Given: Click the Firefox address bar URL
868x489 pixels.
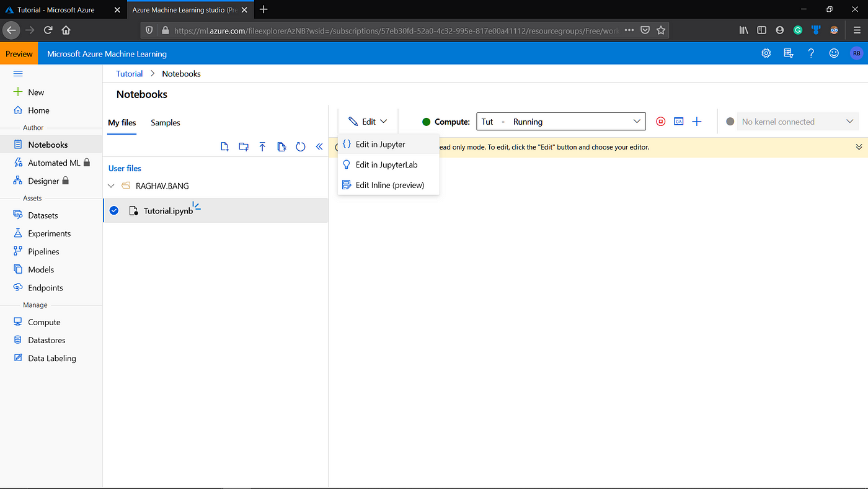Looking at the screenshot, I should pos(397,30).
